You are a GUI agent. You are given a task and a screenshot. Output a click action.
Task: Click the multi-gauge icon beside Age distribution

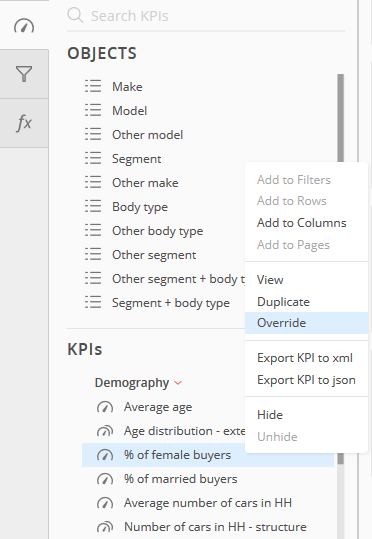[105, 431]
